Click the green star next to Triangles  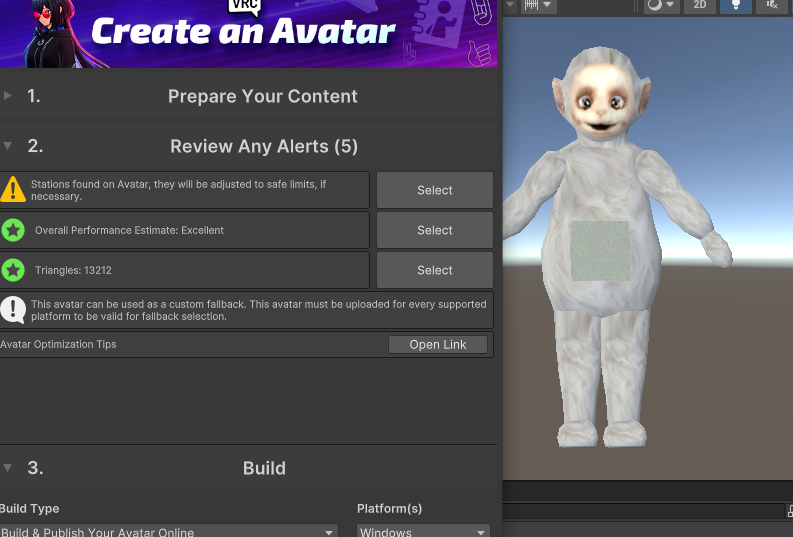13,270
